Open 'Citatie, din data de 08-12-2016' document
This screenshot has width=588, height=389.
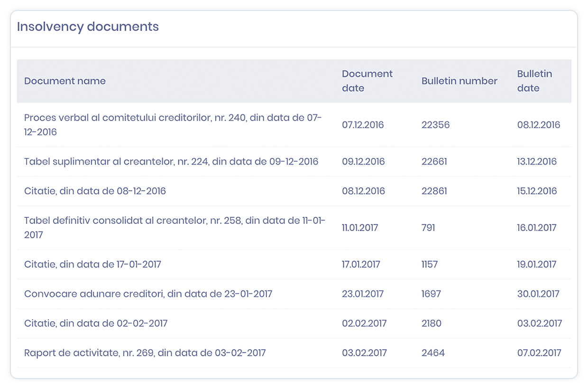click(95, 191)
